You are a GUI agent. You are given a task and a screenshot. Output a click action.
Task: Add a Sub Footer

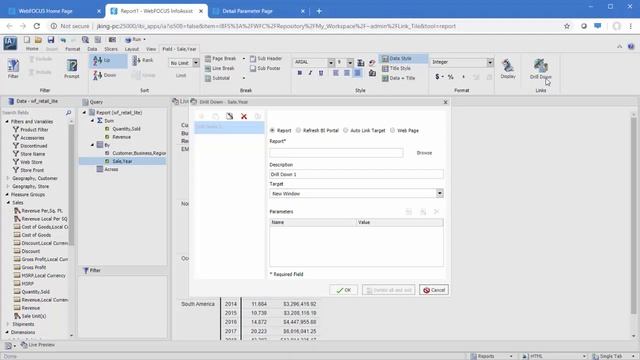pos(265,68)
